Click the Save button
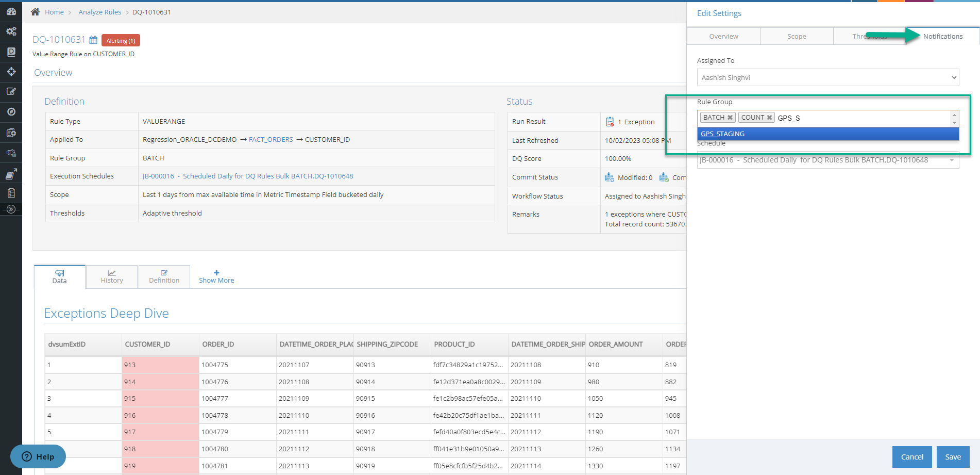 tap(953, 457)
